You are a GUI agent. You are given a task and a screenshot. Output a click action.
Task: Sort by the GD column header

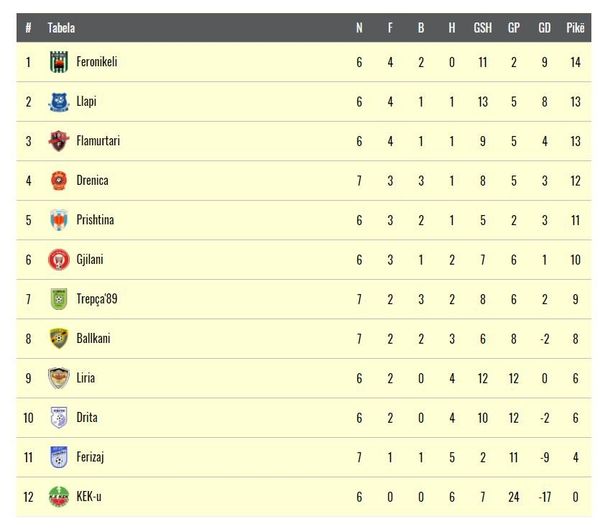point(545,28)
